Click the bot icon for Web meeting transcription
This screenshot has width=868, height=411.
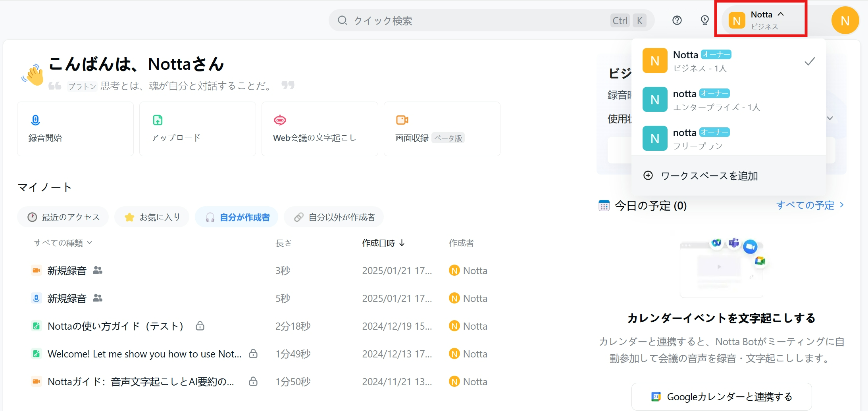click(280, 120)
